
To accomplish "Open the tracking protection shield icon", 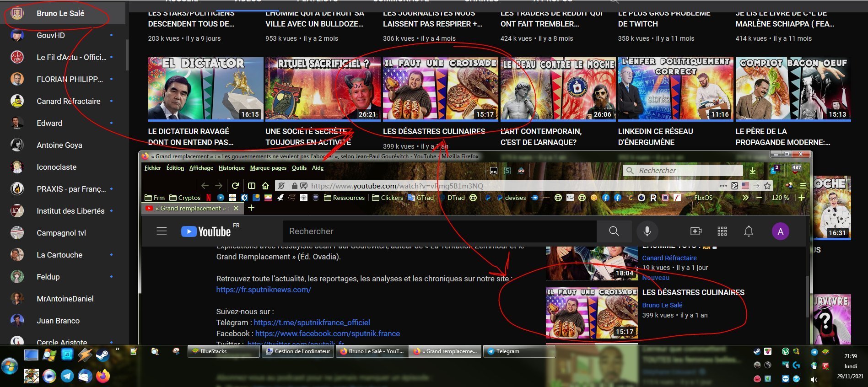I will click(x=282, y=186).
